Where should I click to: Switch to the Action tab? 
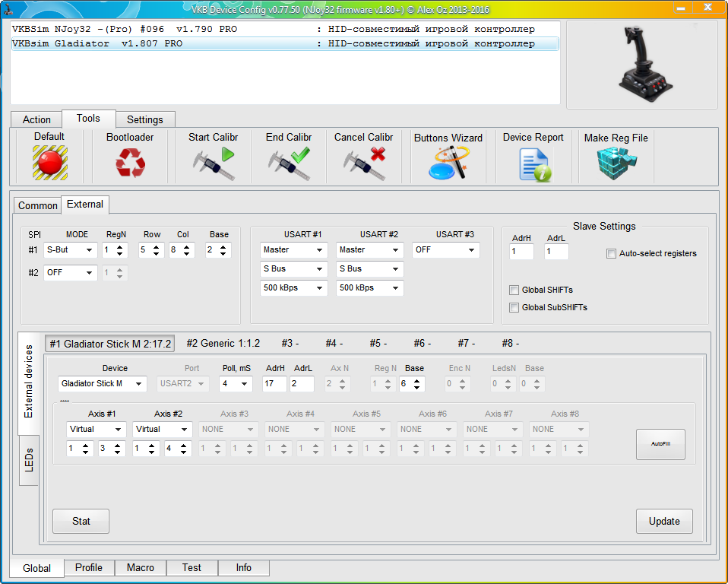(x=36, y=119)
